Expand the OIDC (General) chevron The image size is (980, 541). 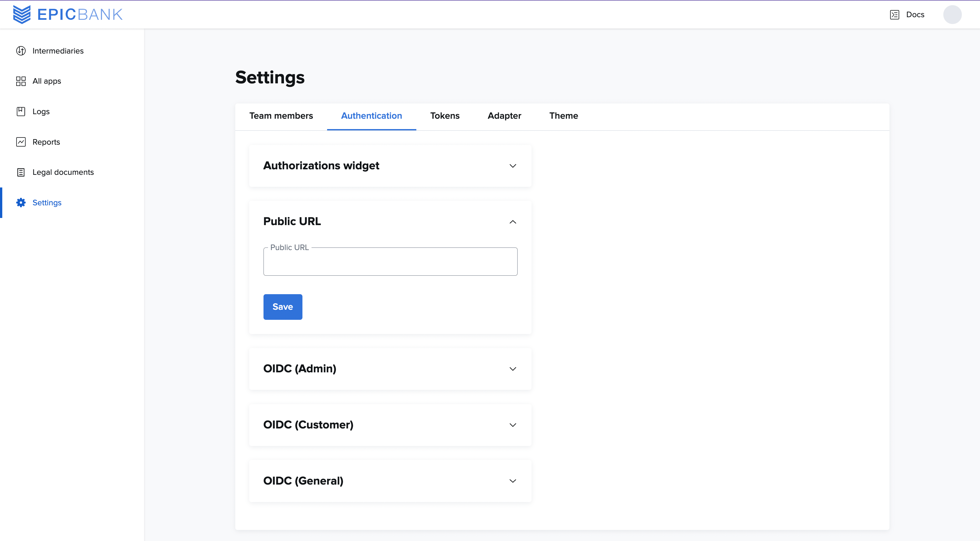pos(512,481)
